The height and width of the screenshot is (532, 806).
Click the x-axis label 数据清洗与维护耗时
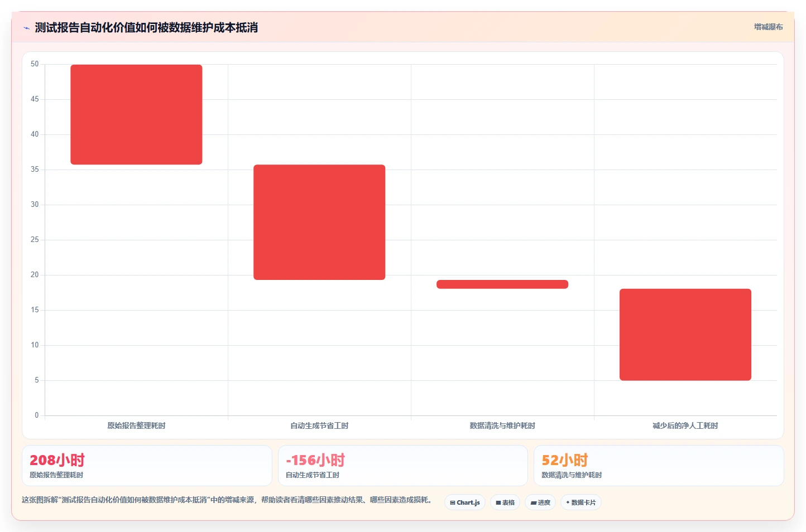502,425
